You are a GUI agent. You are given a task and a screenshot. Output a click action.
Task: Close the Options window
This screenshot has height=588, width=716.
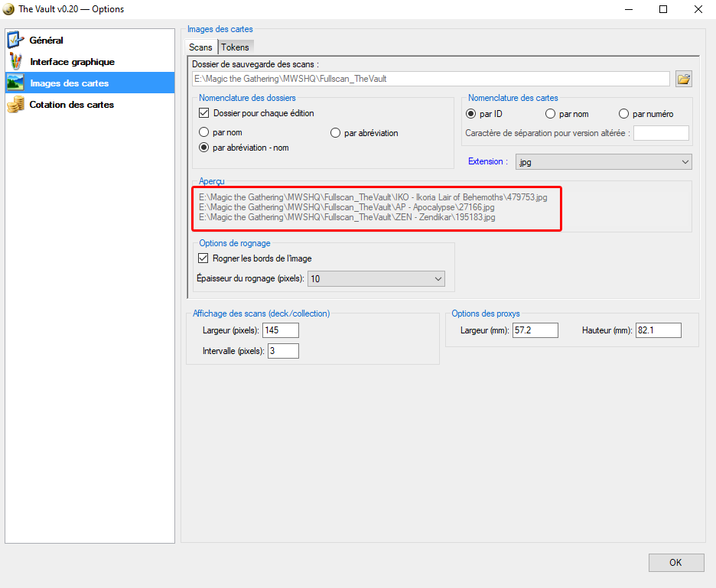(x=698, y=9)
